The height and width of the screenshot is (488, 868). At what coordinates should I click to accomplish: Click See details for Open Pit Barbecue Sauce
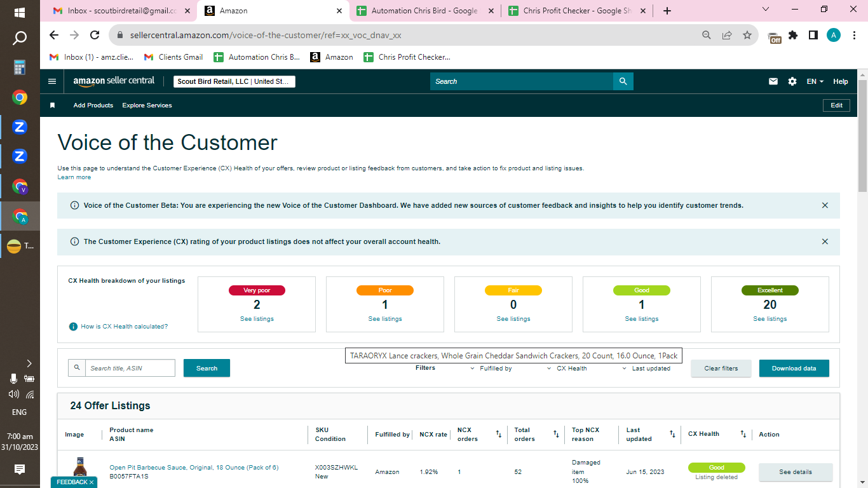[796, 472]
